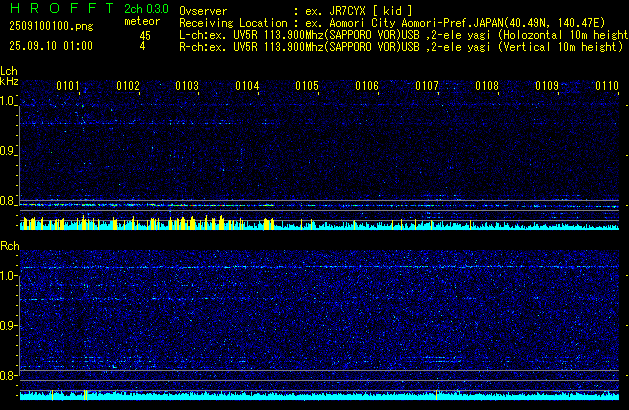Viewport: 629px width, 410px height.
Task: Click the 0103 time marker
Action: pos(187,86)
